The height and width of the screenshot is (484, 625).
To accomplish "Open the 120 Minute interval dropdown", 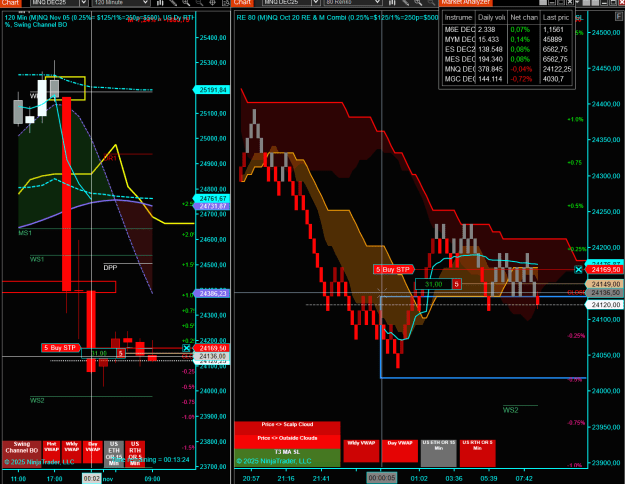I will pyautogui.click(x=121, y=3).
